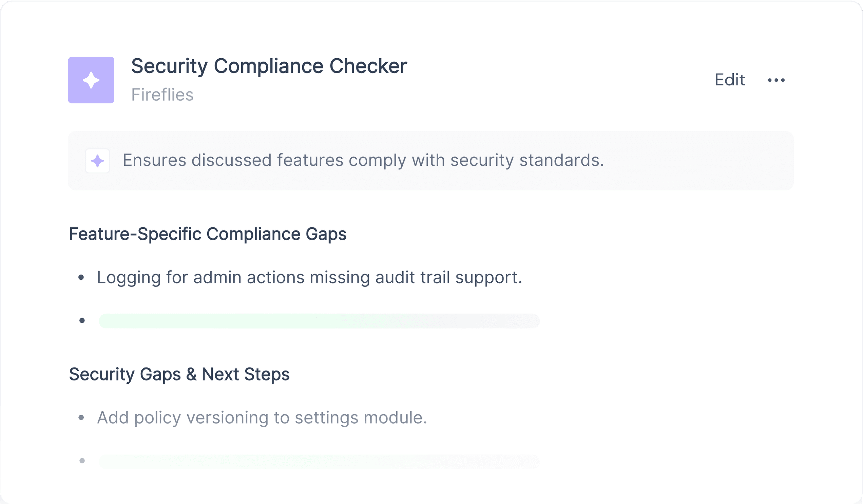The height and width of the screenshot is (504, 863).
Task: Click the bullet before Add policy versioning
Action: point(81,418)
